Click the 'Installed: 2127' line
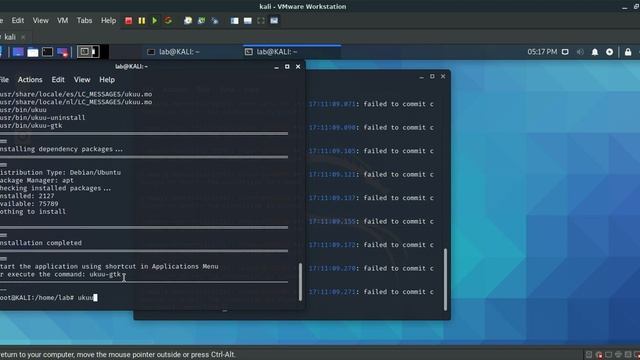This screenshot has width=640, height=360. tap(27, 196)
